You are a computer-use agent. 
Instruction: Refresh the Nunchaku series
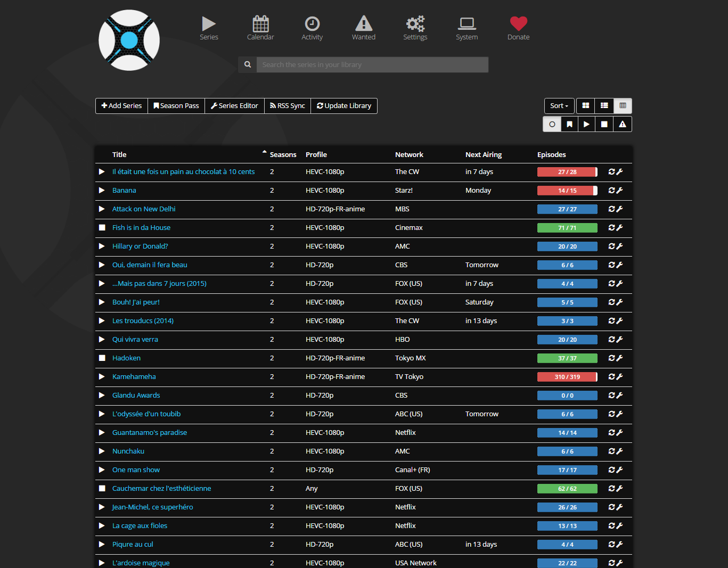point(611,451)
